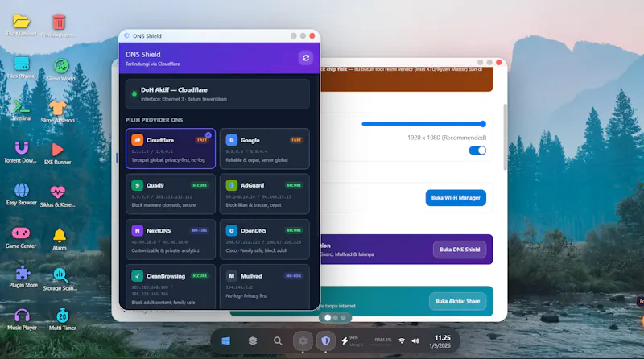Select the OpenDNS provider card
Image resolution: width=644 pixels, height=359 pixels.
pos(265,240)
